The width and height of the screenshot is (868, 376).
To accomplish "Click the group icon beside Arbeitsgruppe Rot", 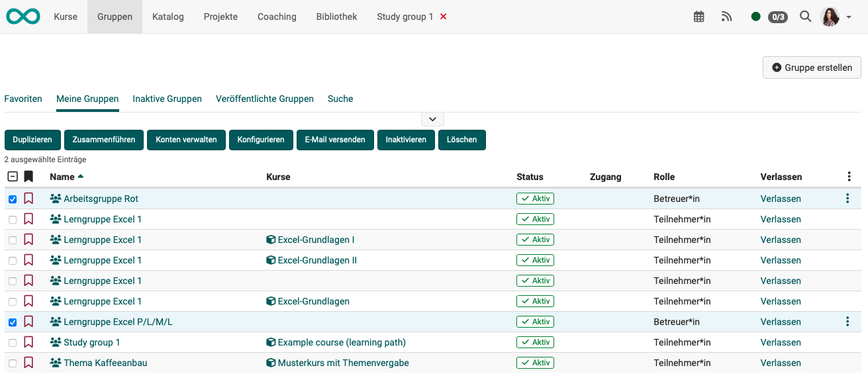I will (56, 199).
